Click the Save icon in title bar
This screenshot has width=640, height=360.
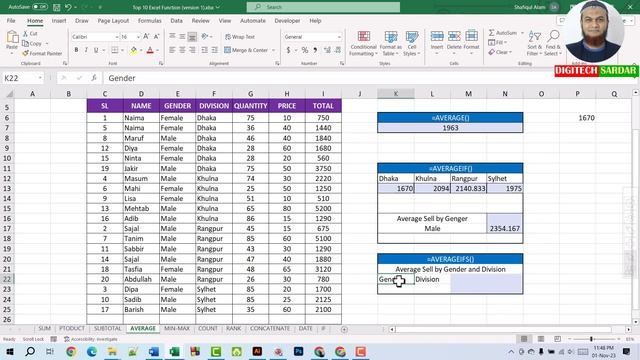pyautogui.click(x=56, y=7)
